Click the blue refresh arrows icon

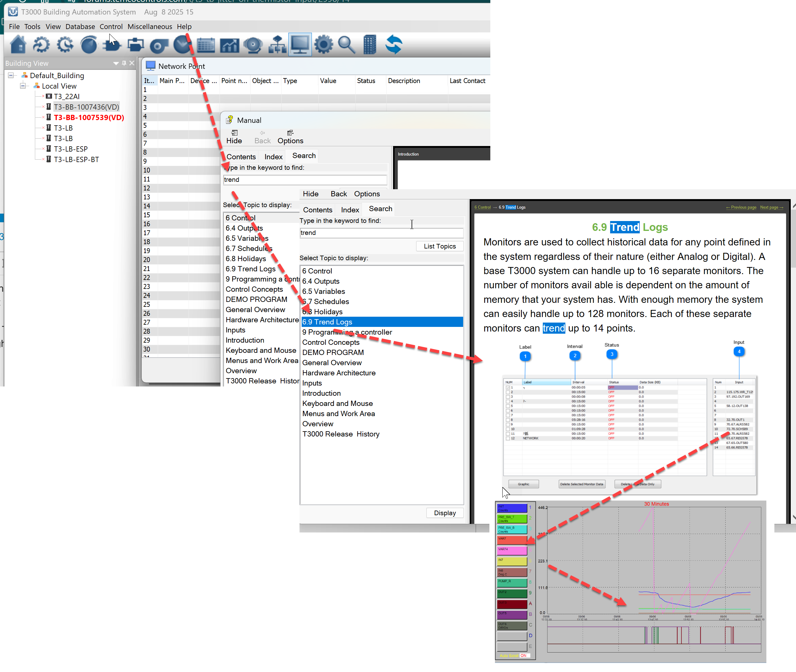pos(394,45)
